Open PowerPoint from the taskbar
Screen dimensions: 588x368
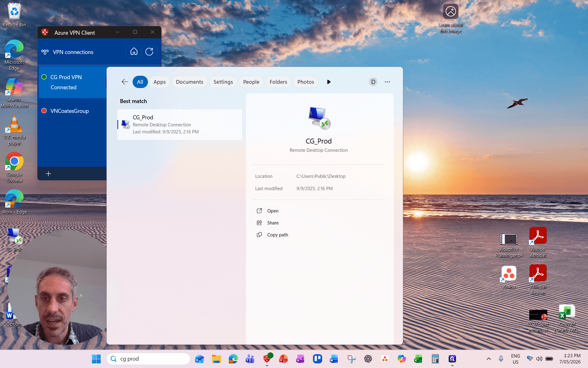284,359
